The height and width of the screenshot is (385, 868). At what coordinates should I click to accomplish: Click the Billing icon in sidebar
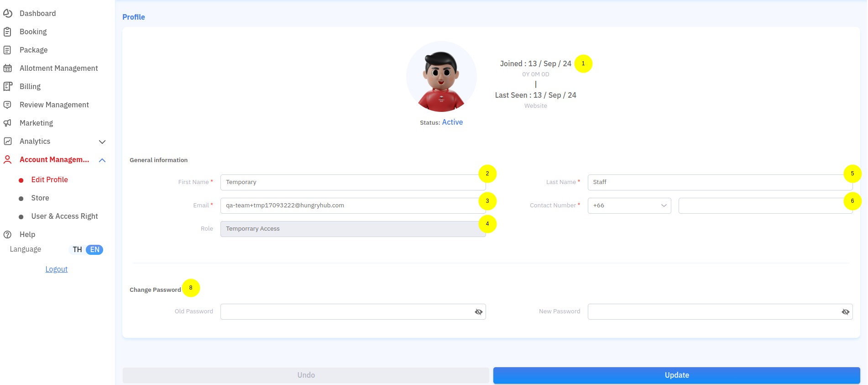(8, 87)
